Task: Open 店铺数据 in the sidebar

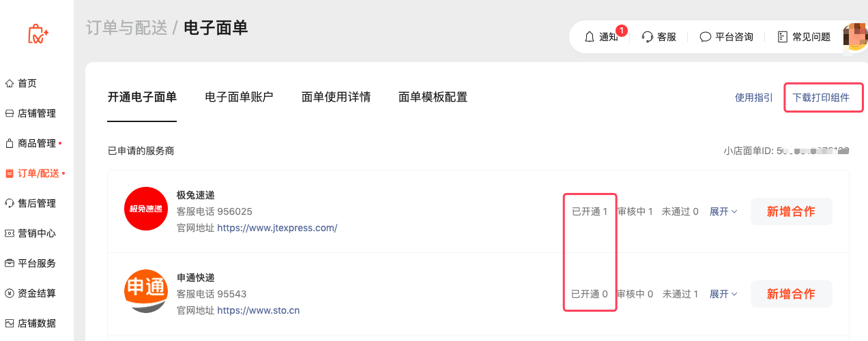Action: coord(37,323)
